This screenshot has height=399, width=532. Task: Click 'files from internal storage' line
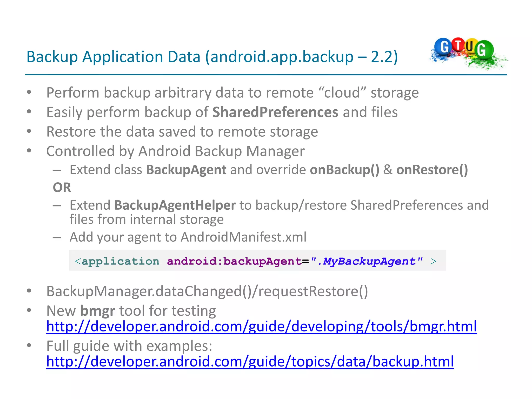pyautogui.click(x=147, y=219)
